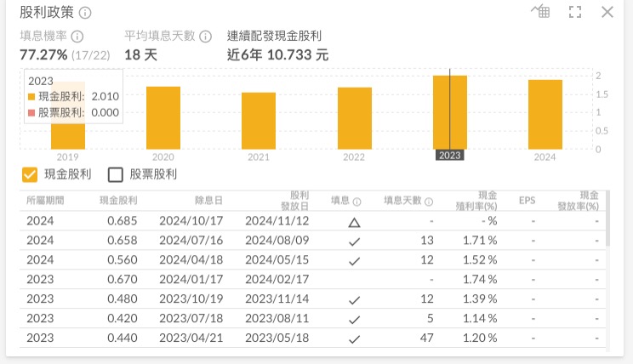Switch to table view icon at top right
The width and height of the screenshot is (633, 364).
[540, 12]
